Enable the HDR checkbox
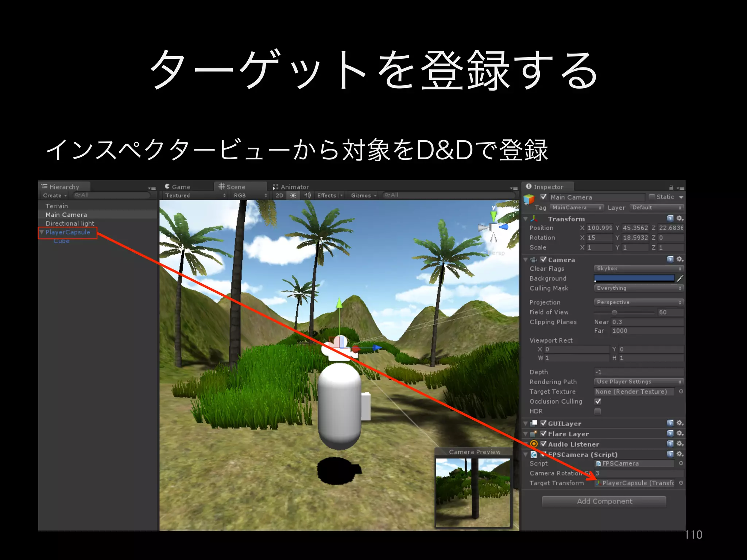This screenshot has height=560, width=747. pyautogui.click(x=598, y=411)
